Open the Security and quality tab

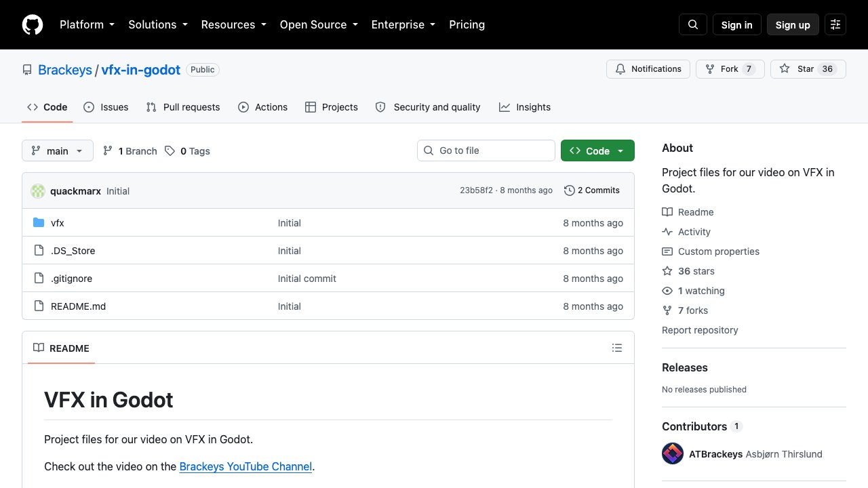point(428,107)
